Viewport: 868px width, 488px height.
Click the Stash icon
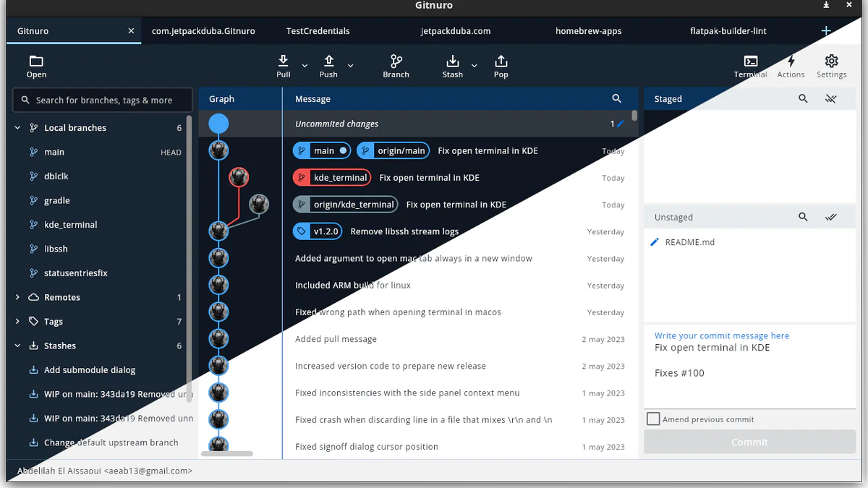click(453, 61)
